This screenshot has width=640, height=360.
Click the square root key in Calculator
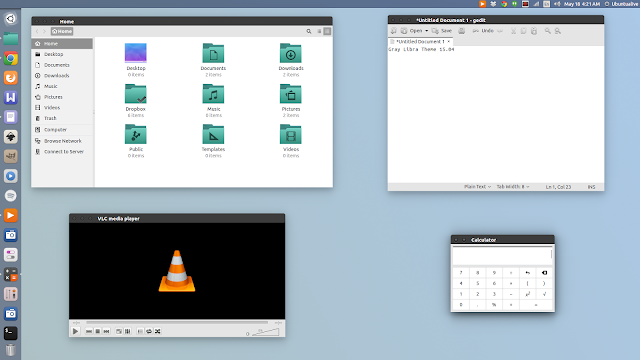[544, 294]
